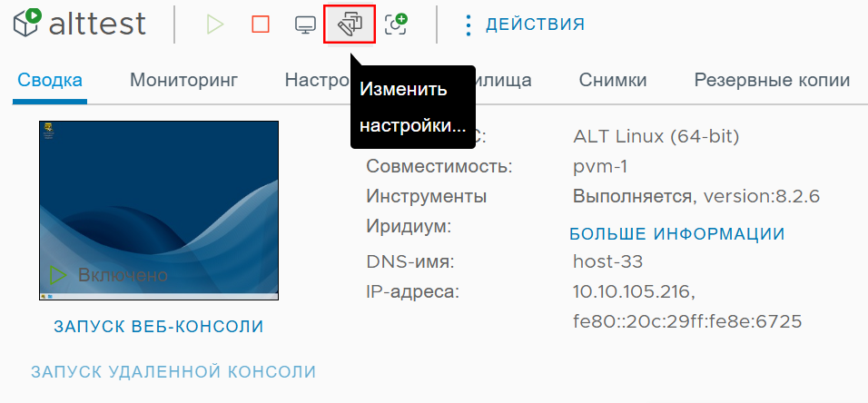Click the DNS-имя: label
This screenshot has width=868, height=403.
tap(410, 261)
